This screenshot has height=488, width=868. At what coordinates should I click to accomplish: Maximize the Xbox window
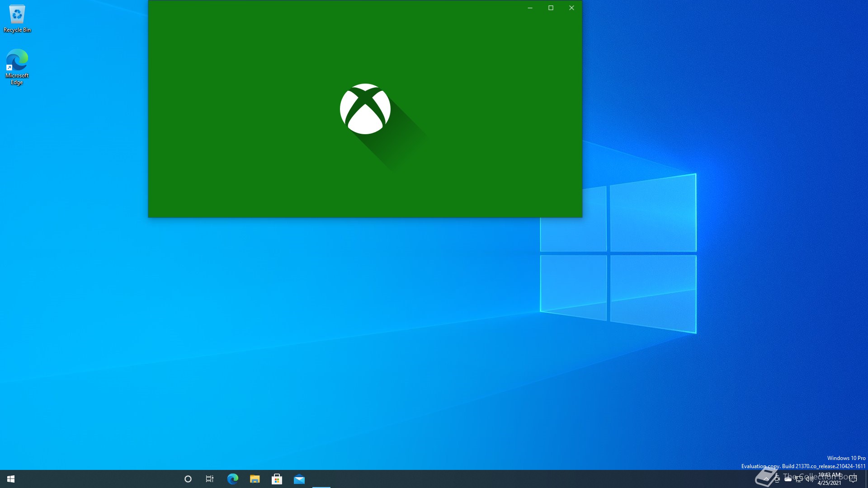coord(551,8)
